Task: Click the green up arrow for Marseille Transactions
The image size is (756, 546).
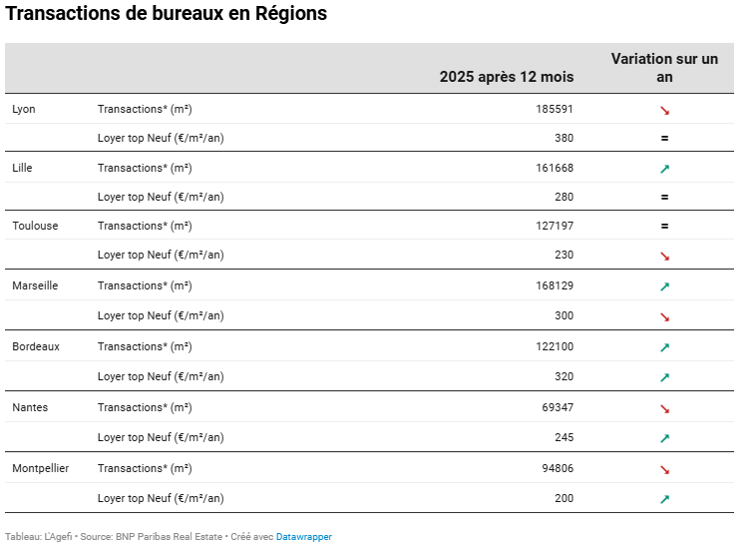Action: pos(664,286)
